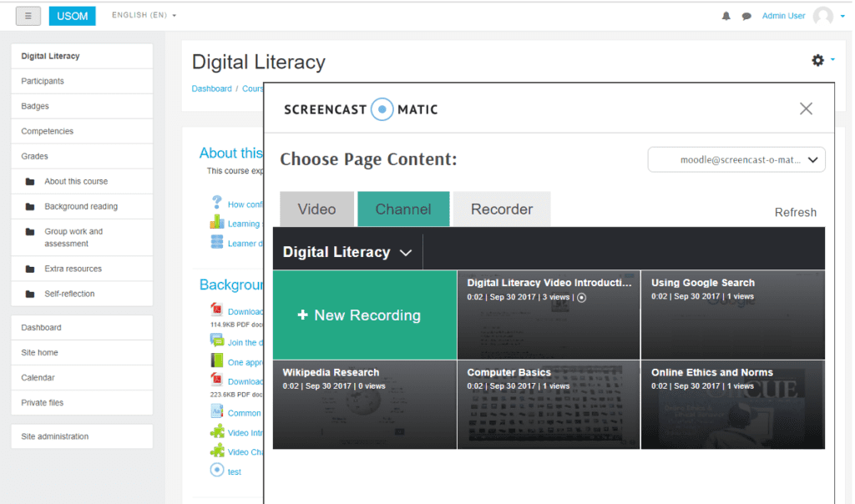This screenshot has height=504, width=855.
Task: Click the Cours breadcrumb link
Action: 252,88
